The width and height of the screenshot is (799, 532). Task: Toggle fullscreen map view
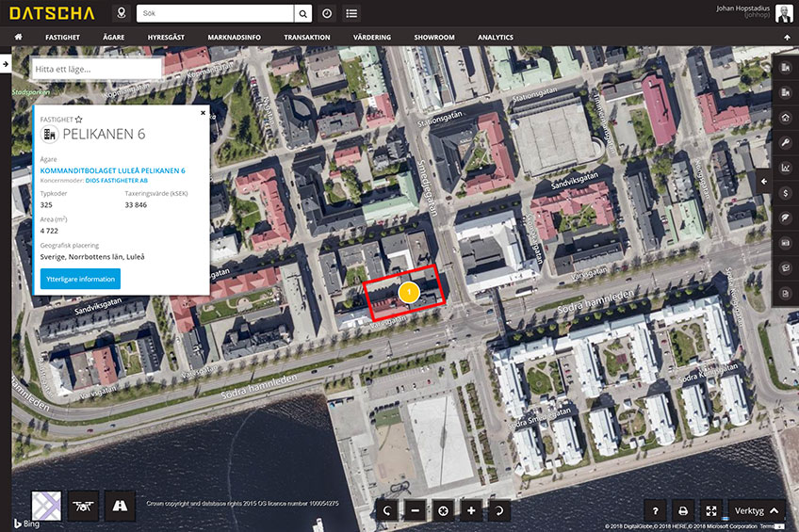[x=712, y=509]
